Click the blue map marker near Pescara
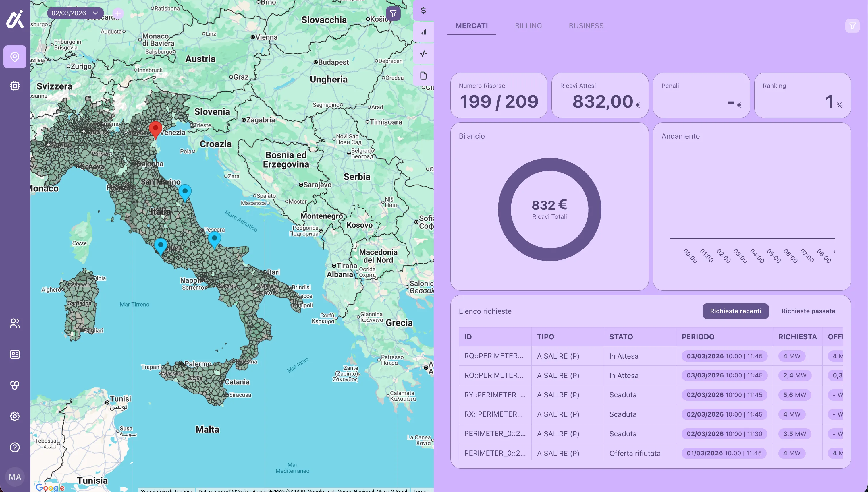 tap(214, 240)
